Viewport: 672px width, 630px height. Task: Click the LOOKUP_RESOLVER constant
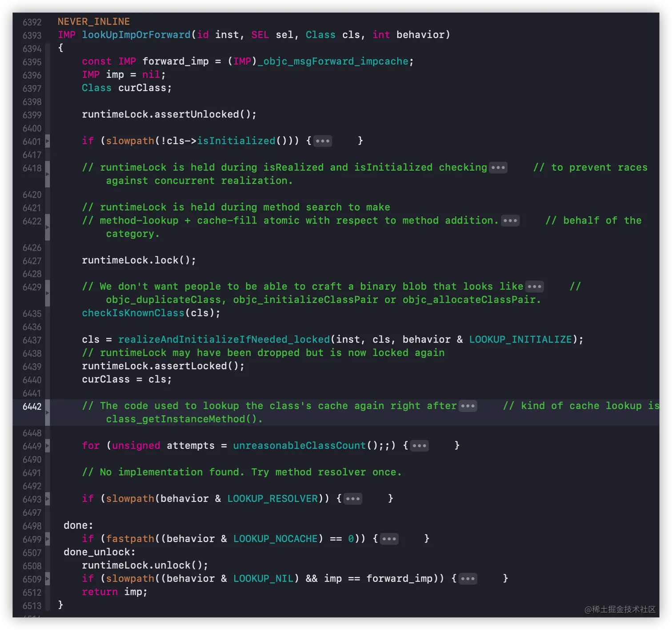point(272,499)
